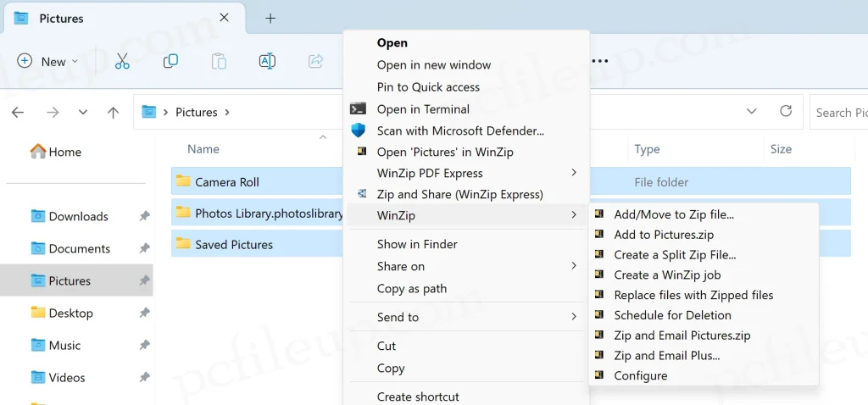
Task: Click the pin icon next to Desktop
Action: pos(144,313)
